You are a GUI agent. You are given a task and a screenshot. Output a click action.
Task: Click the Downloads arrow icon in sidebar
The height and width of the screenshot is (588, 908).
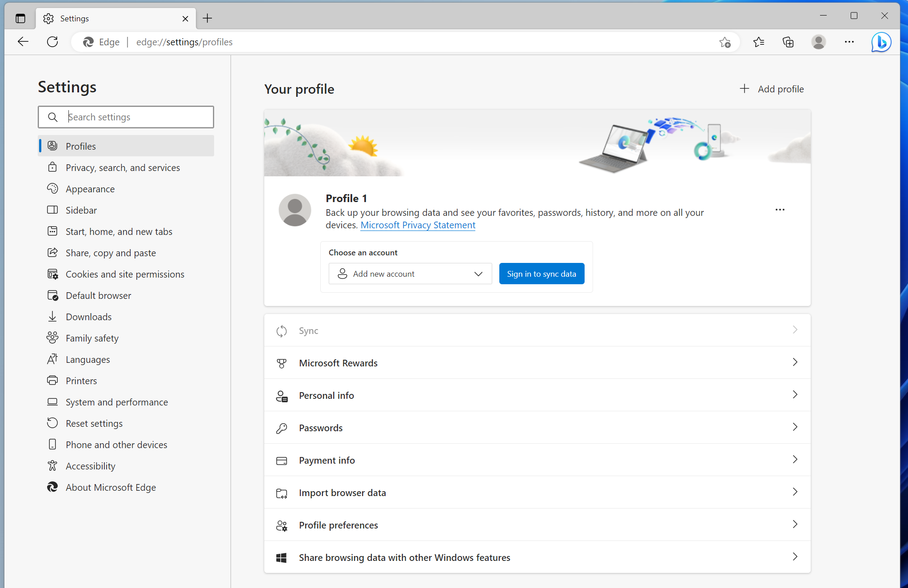click(52, 317)
